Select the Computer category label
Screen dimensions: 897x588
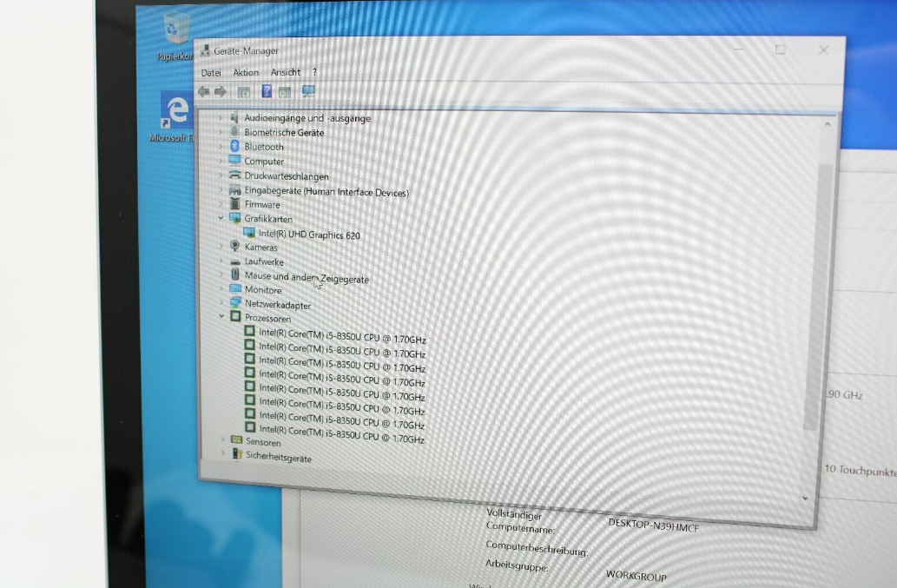point(264,162)
